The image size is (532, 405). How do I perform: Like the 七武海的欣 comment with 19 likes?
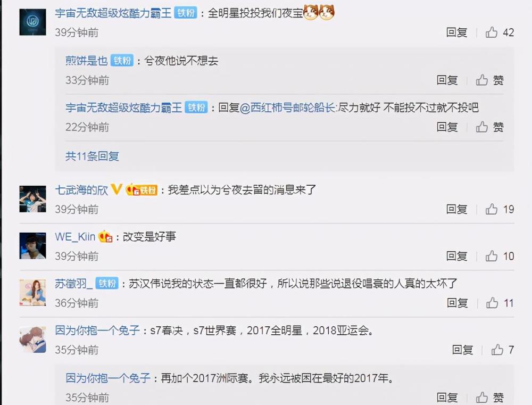[x=491, y=209]
